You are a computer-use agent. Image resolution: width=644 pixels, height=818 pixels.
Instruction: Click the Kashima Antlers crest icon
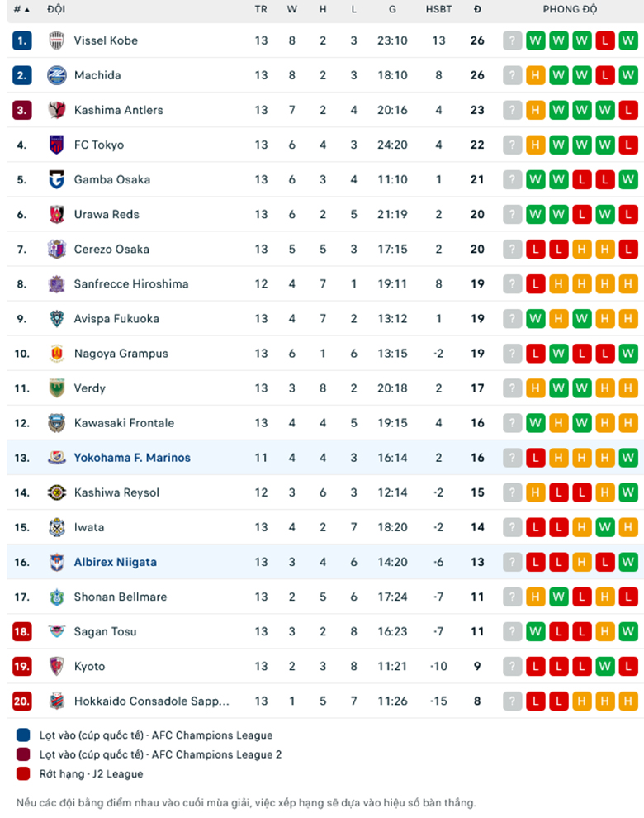click(56, 110)
